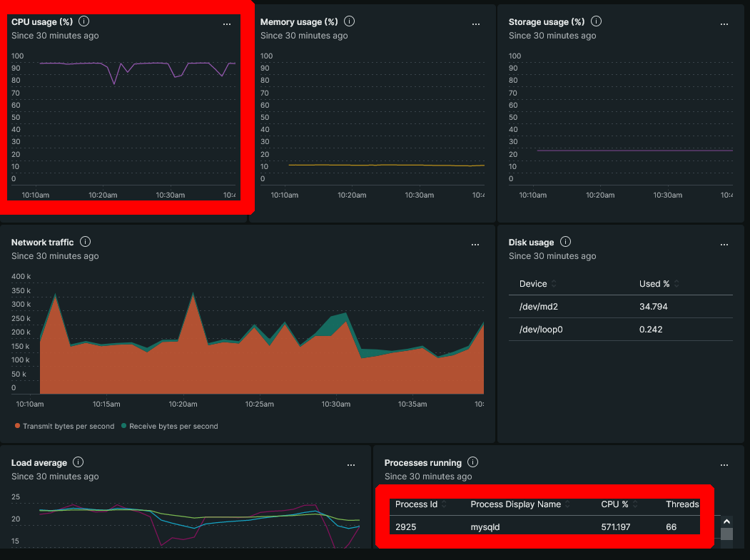Open CPU usage widget options menu
The width and height of the screenshot is (750, 560).
(227, 24)
